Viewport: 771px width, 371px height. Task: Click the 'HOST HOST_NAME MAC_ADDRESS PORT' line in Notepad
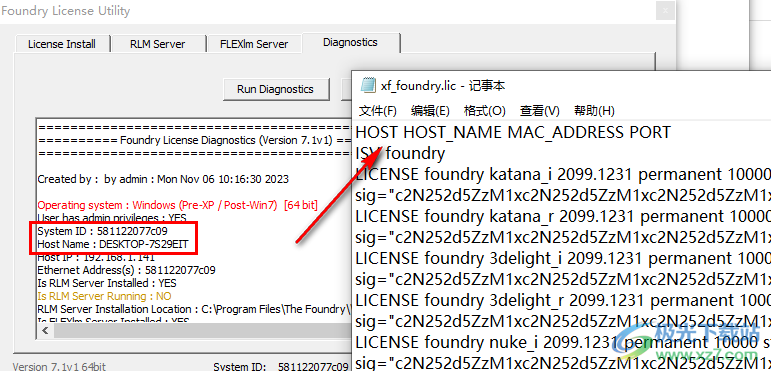click(x=513, y=132)
